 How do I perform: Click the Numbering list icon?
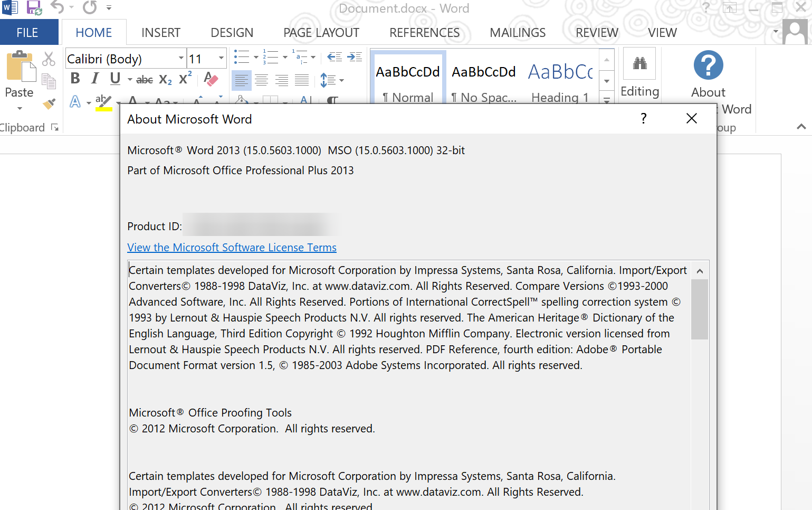(271, 57)
